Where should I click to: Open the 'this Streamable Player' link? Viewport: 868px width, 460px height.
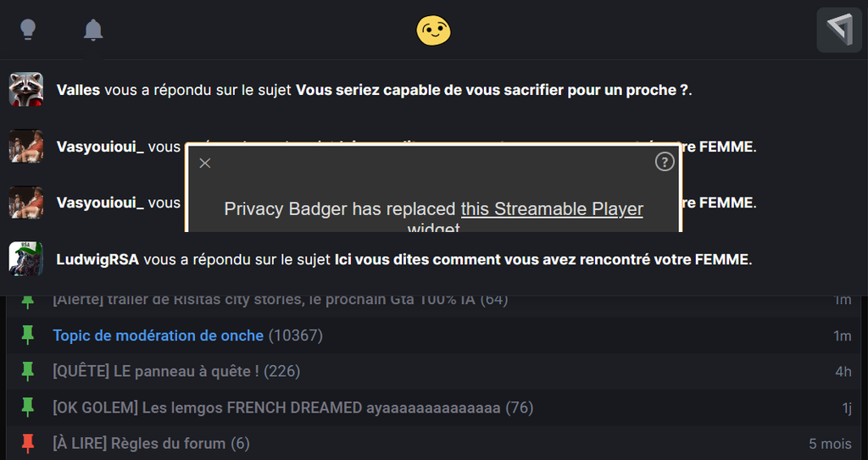pyautogui.click(x=552, y=209)
